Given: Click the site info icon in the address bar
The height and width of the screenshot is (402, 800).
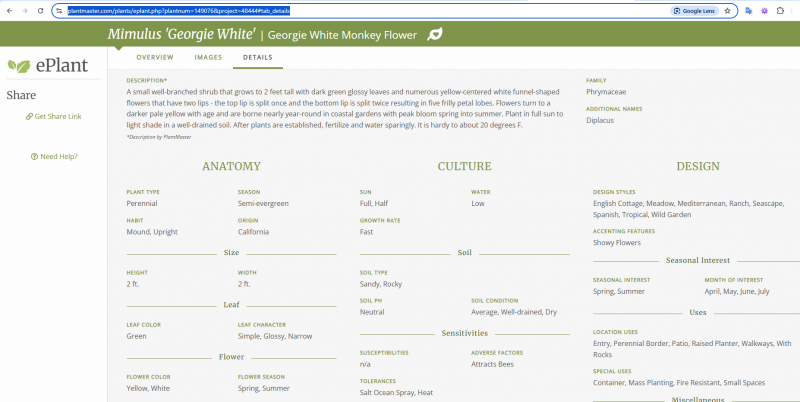Looking at the screenshot, I should click(x=60, y=10).
